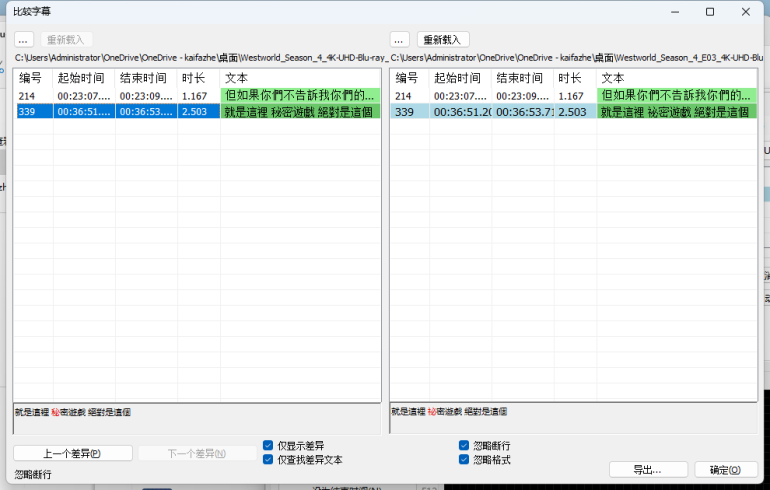Confirm with the 确定 button

[725, 470]
